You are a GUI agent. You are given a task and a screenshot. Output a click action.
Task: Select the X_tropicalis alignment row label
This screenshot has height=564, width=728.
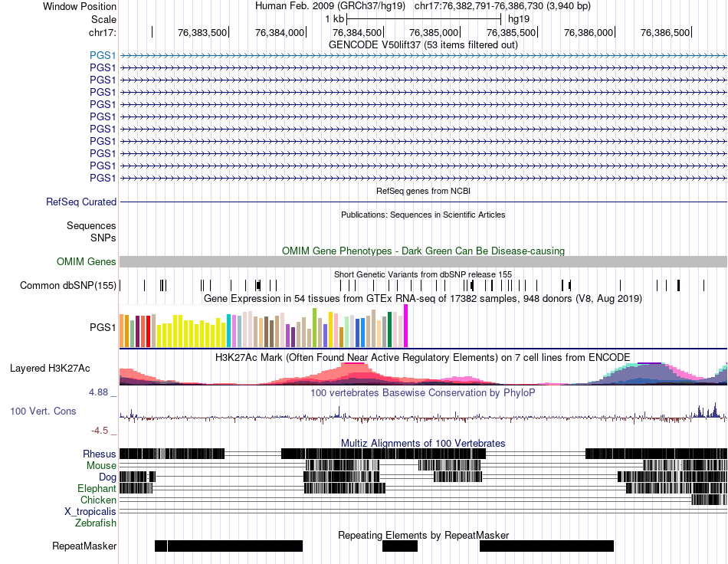click(x=90, y=512)
